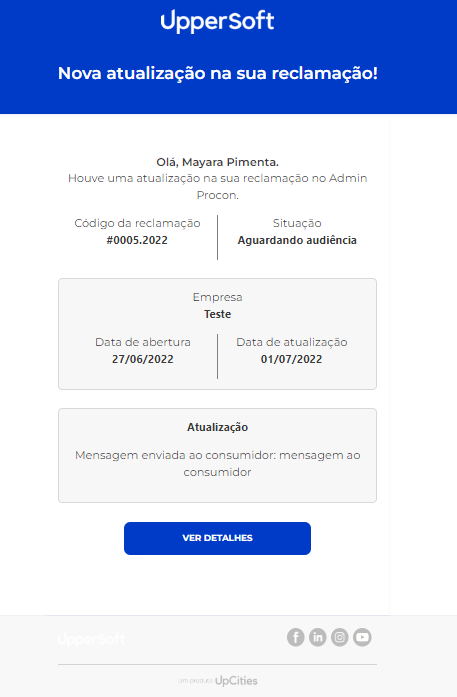The width and height of the screenshot is (457, 697).
Task: Open the Instagram social icon
Action: click(340, 637)
